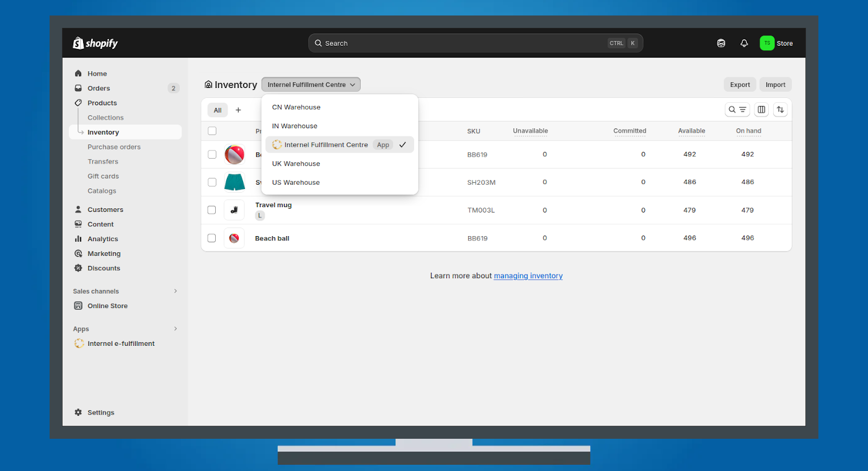Click the TS store avatar

[767, 43]
